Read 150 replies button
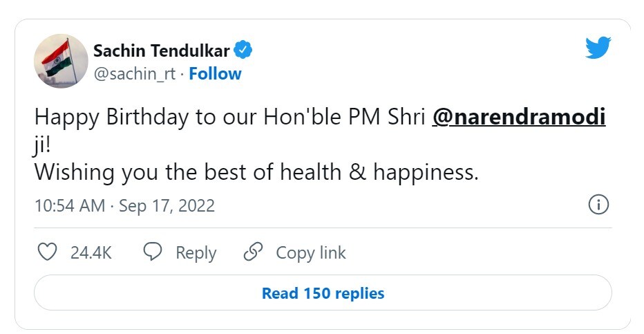 click(323, 293)
